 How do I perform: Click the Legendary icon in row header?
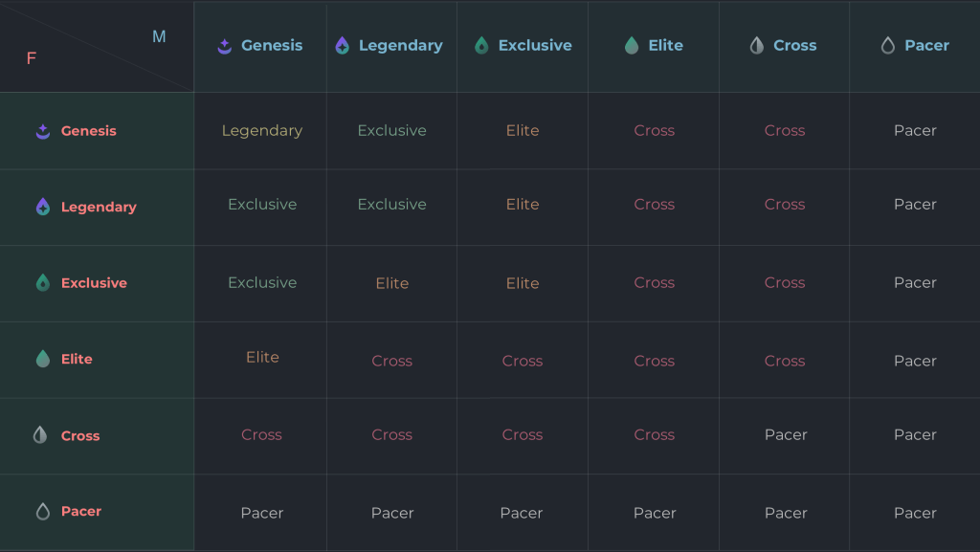point(42,207)
